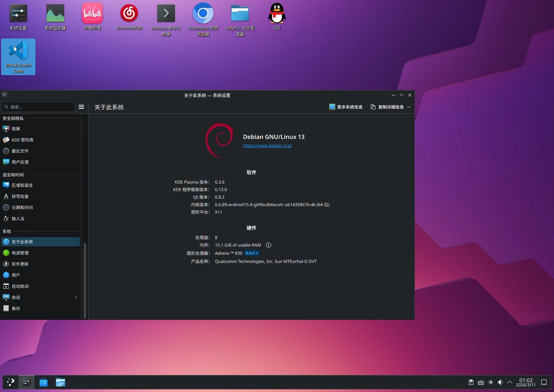
Task: Click the taskbar clock showing 01:02
Action: (x=526, y=382)
